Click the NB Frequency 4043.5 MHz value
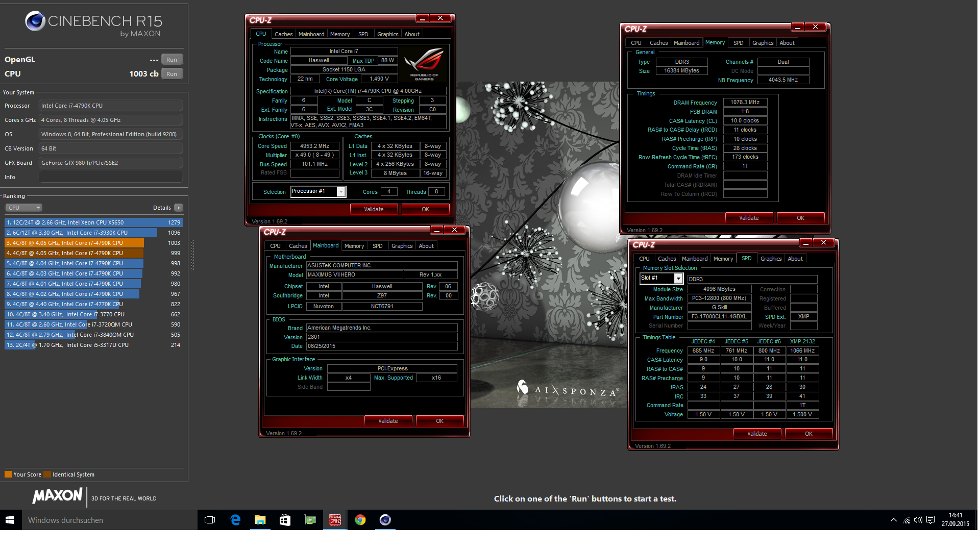This screenshot has height=551, width=980. [783, 80]
